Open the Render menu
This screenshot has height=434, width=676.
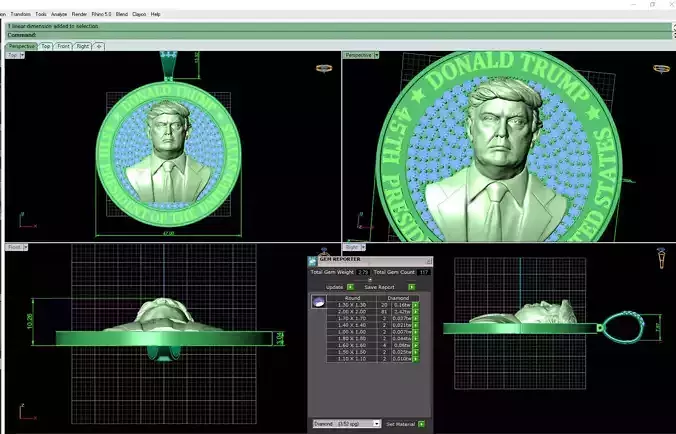[x=79, y=14]
